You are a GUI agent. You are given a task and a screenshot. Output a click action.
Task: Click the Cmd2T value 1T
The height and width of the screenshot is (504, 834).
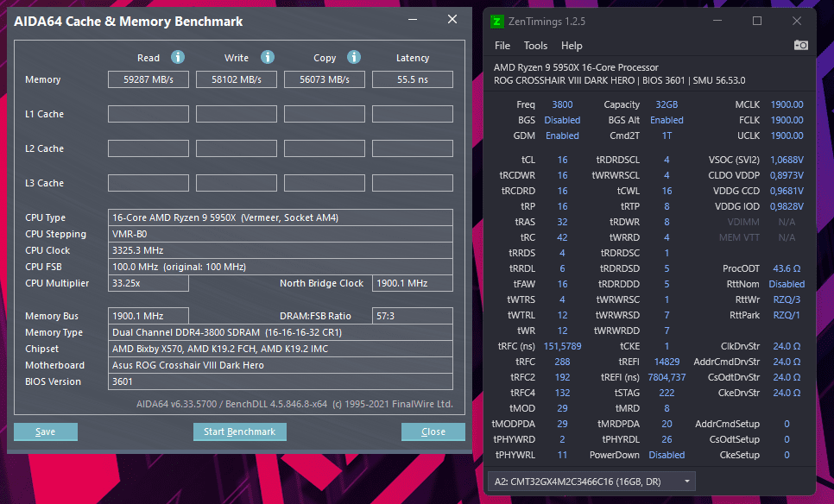tap(667, 135)
